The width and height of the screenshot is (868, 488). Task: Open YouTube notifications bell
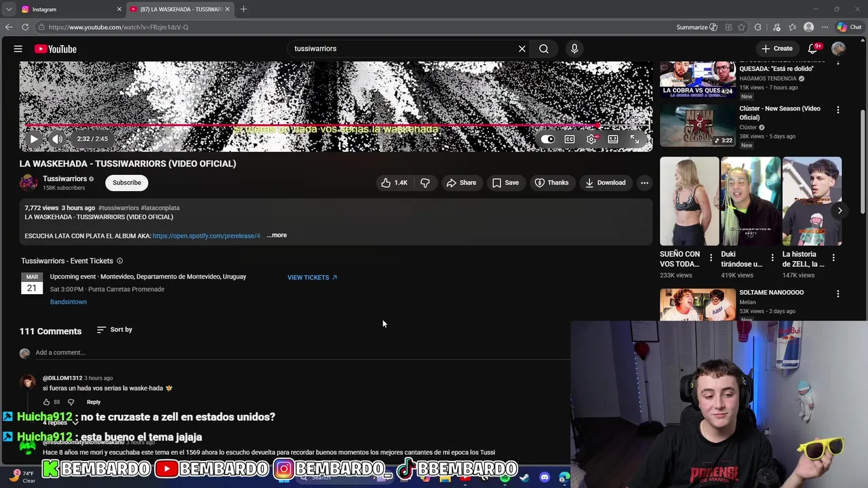click(813, 49)
